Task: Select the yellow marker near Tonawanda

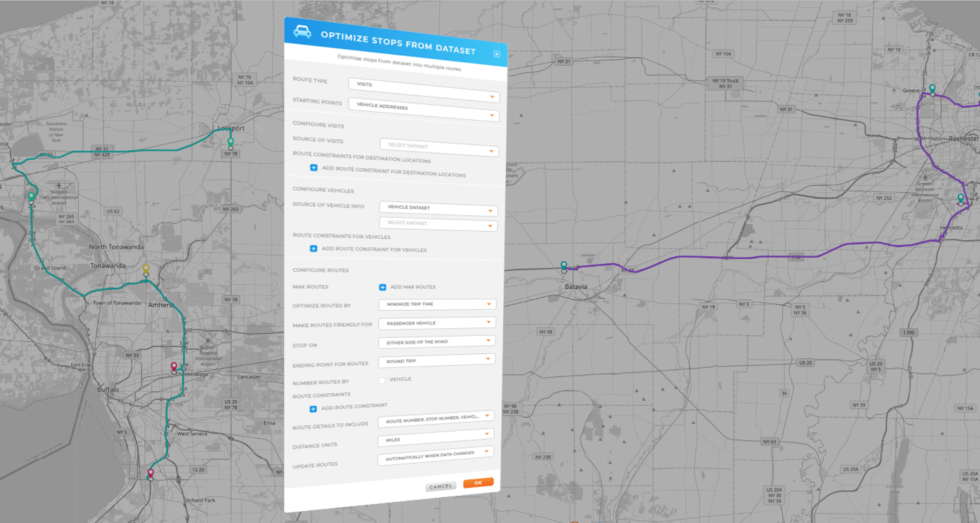Action: [x=146, y=267]
